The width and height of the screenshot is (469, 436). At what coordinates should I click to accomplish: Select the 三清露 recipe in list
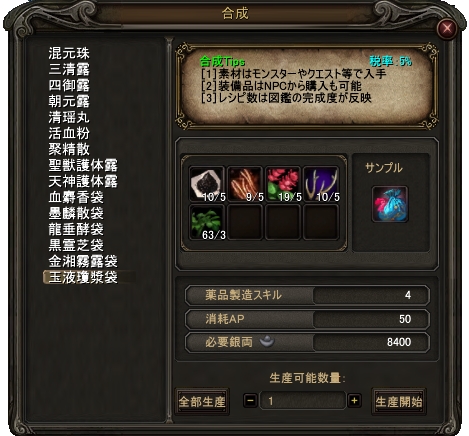click(x=69, y=69)
